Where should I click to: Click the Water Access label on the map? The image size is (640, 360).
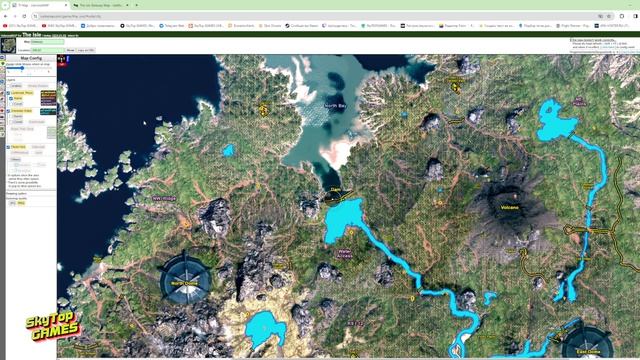345,253
